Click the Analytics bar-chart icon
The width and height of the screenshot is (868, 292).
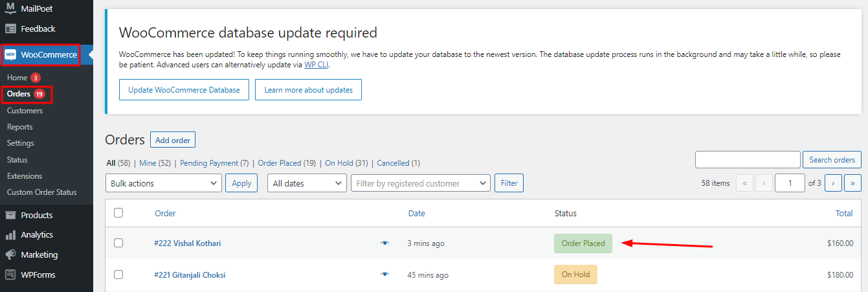tap(10, 235)
